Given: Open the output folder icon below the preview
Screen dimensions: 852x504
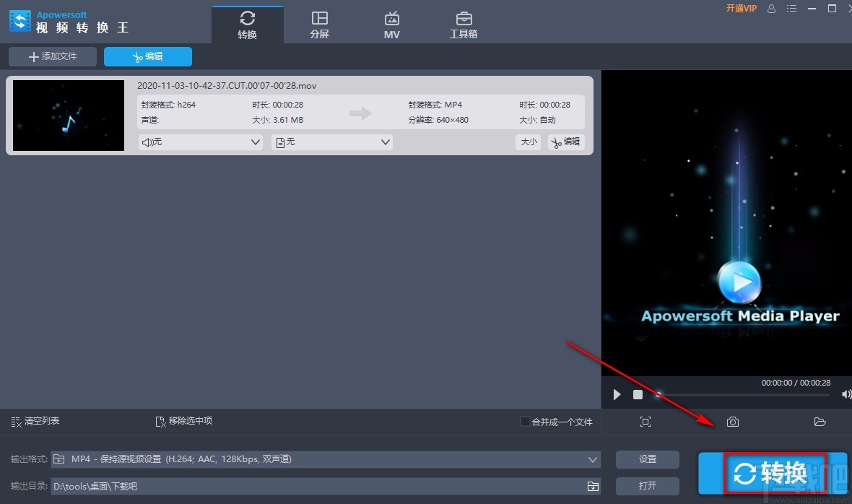Looking at the screenshot, I should click(x=820, y=422).
